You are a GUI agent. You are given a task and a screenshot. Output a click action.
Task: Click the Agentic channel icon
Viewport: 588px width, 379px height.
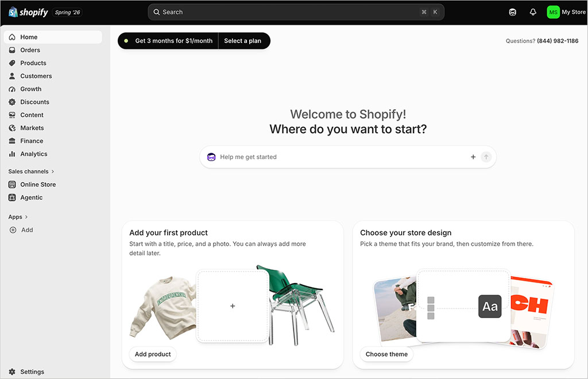12,198
